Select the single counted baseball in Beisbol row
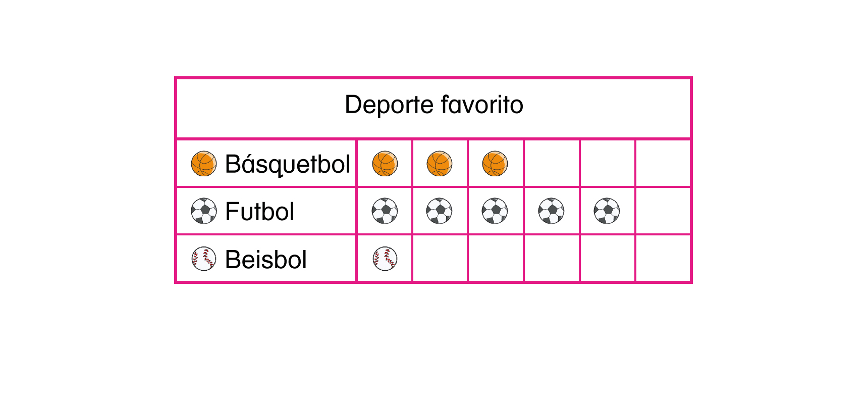Screen dimensions: 868x394 (x=385, y=259)
